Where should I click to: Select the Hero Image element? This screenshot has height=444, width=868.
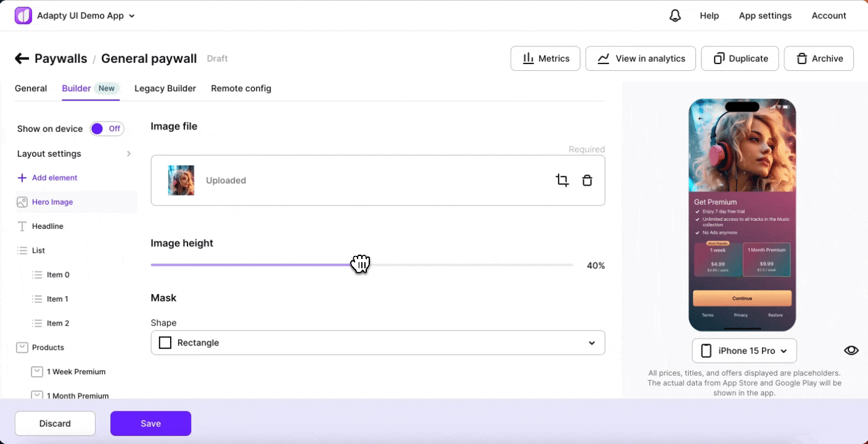coord(52,202)
